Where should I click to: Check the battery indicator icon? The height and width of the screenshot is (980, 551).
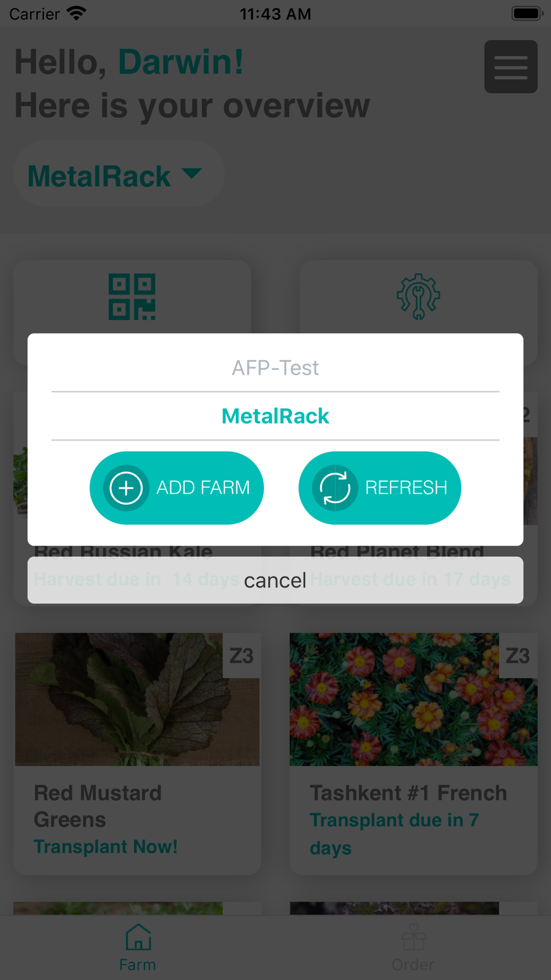527,13
